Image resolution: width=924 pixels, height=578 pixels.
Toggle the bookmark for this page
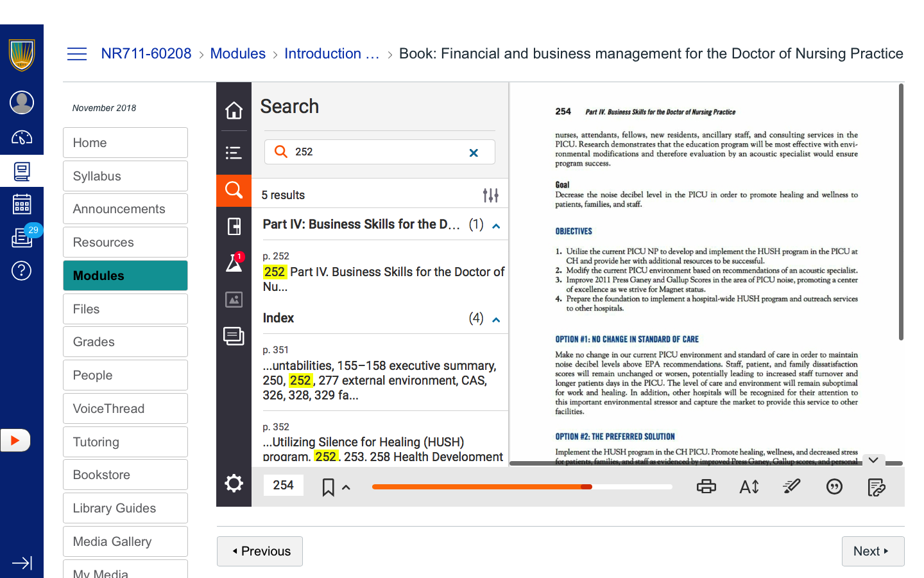(x=328, y=487)
